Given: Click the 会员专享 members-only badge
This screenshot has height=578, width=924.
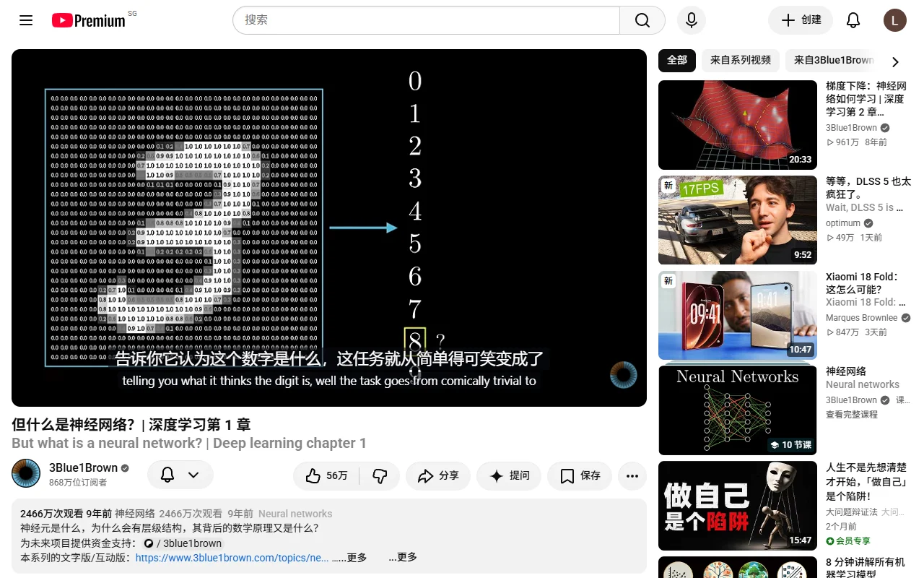Looking at the screenshot, I should point(849,540).
